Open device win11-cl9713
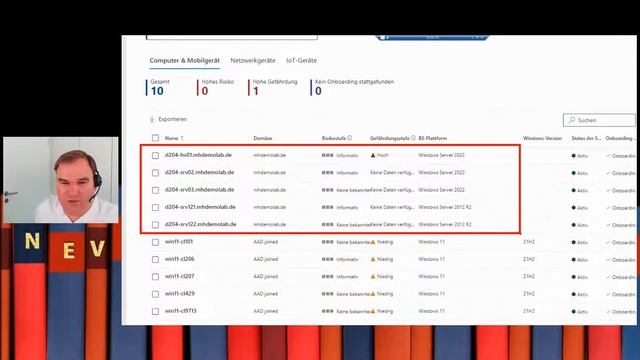The image size is (640, 360). click(x=181, y=311)
